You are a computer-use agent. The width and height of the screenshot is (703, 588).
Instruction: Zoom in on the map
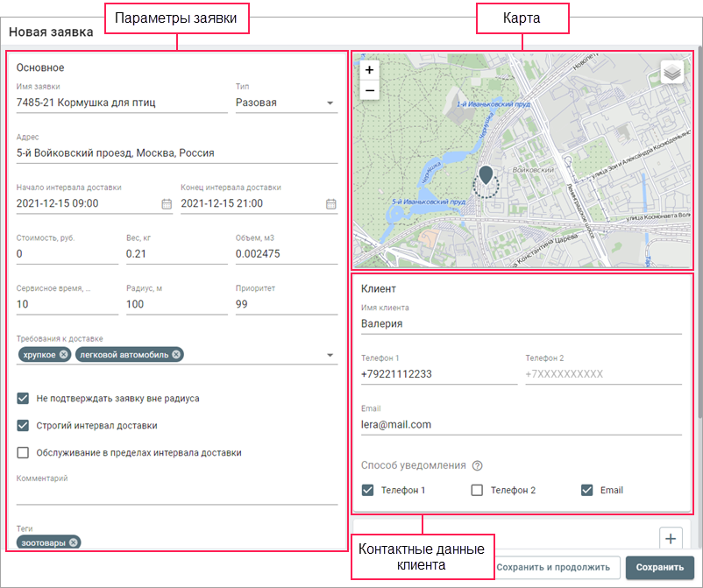point(369,70)
